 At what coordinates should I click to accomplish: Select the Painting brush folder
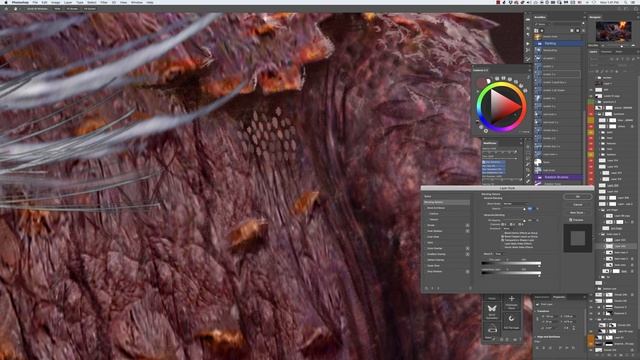pyautogui.click(x=558, y=43)
